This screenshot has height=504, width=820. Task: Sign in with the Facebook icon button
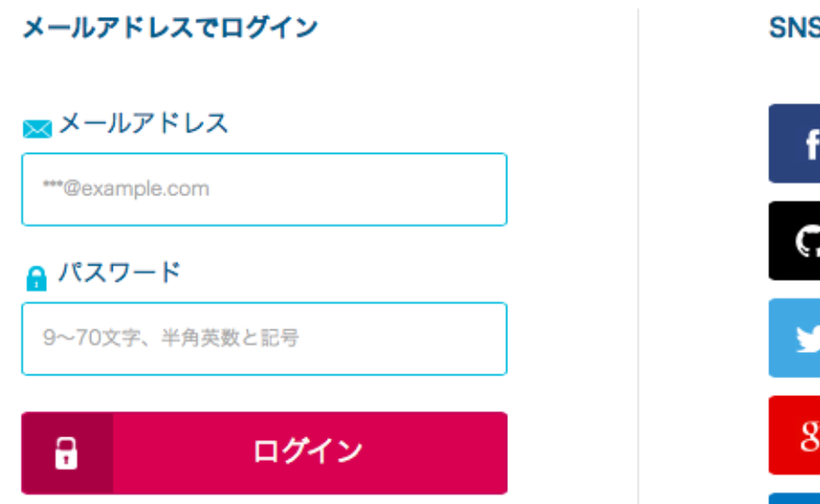(795, 144)
